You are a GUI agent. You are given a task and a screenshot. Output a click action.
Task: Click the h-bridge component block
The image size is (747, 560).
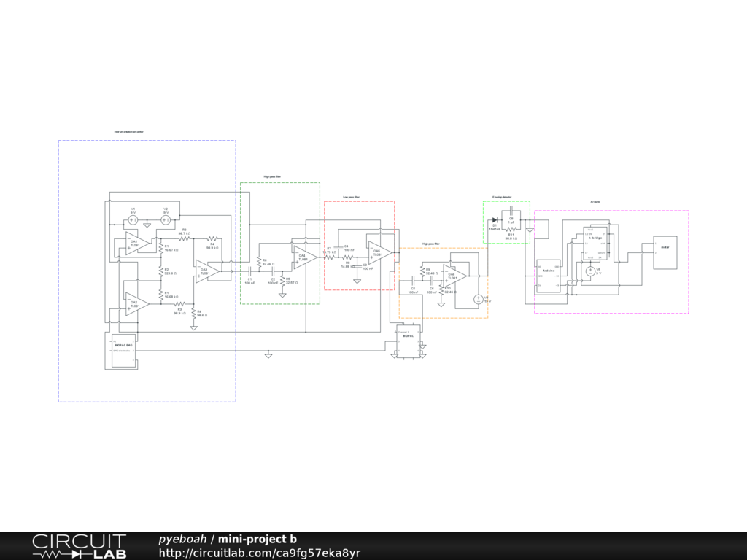coord(595,248)
